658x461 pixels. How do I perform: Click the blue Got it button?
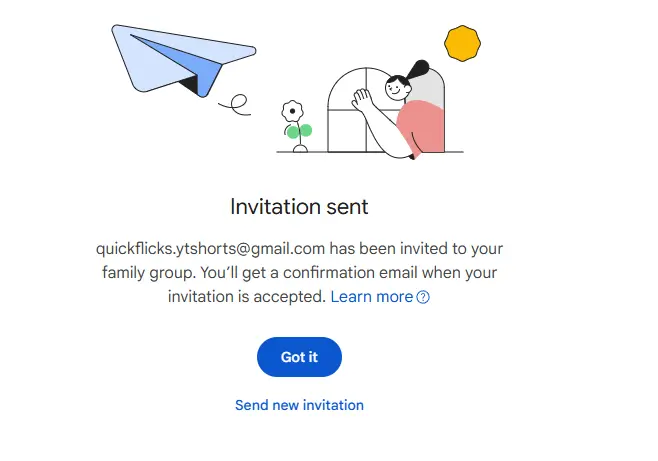(299, 357)
